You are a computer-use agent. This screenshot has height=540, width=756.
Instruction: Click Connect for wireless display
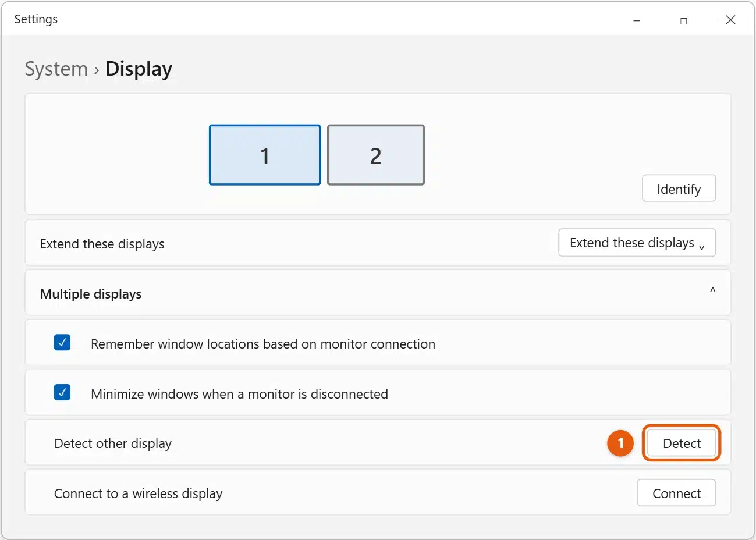(x=676, y=493)
